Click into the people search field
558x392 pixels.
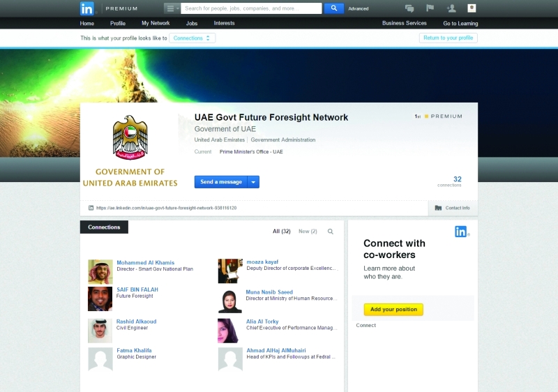click(251, 8)
